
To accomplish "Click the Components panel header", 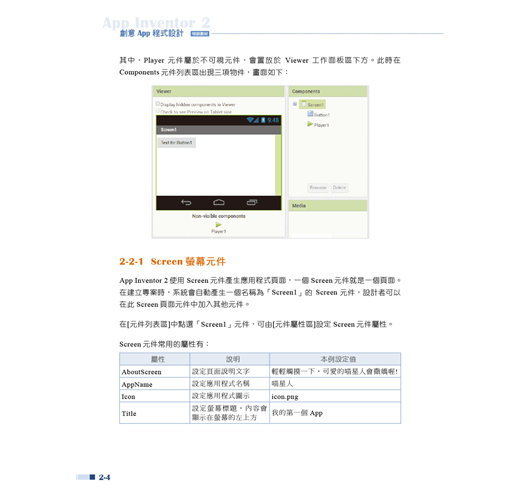I will pyautogui.click(x=328, y=91).
